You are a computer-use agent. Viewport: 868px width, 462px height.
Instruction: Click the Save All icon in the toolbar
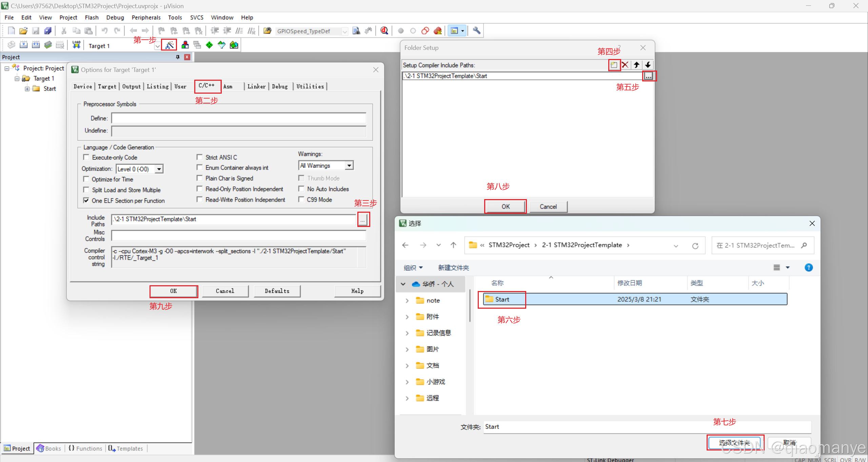(x=48, y=31)
